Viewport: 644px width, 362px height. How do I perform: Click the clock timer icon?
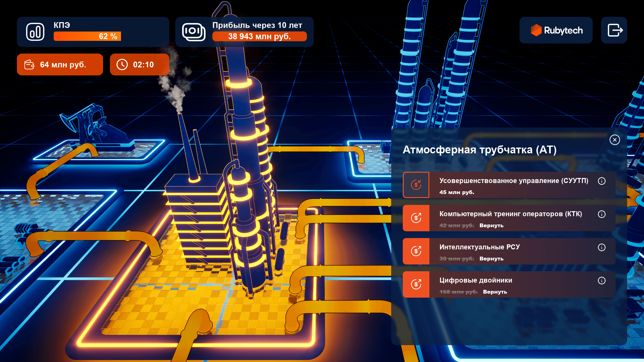(122, 65)
